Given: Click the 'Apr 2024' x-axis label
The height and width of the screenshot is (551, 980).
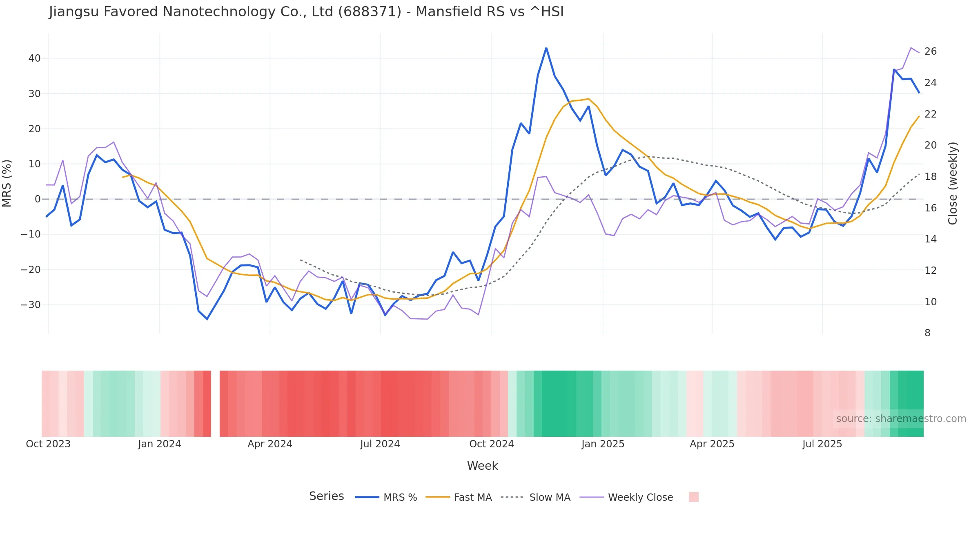Looking at the screenshot, I should [270, 444].
